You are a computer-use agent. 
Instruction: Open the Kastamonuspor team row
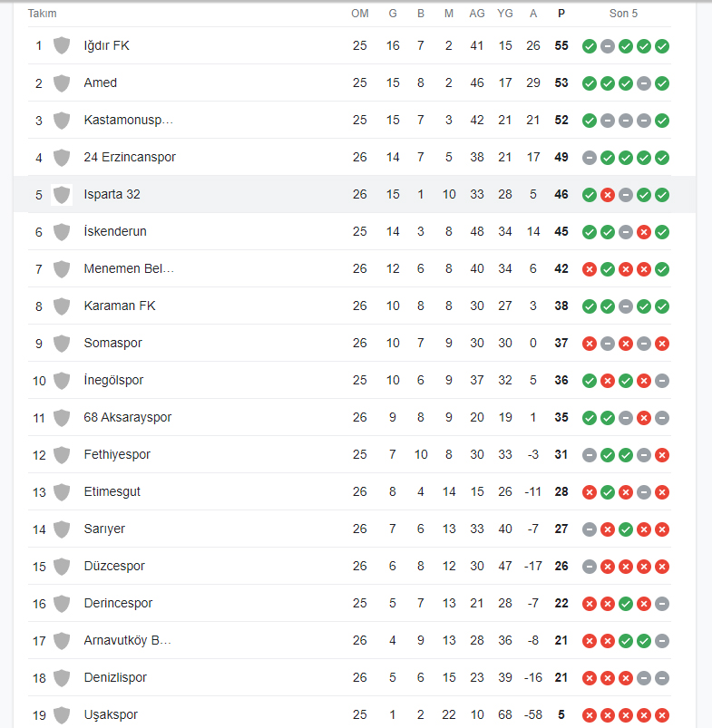click(349, 120)
